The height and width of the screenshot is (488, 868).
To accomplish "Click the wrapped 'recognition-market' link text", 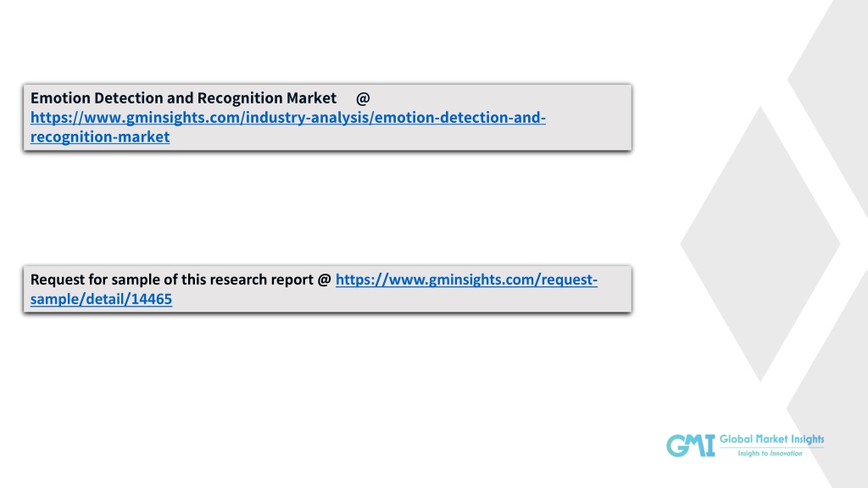I will pyautogui.click(x=100, y=136).
